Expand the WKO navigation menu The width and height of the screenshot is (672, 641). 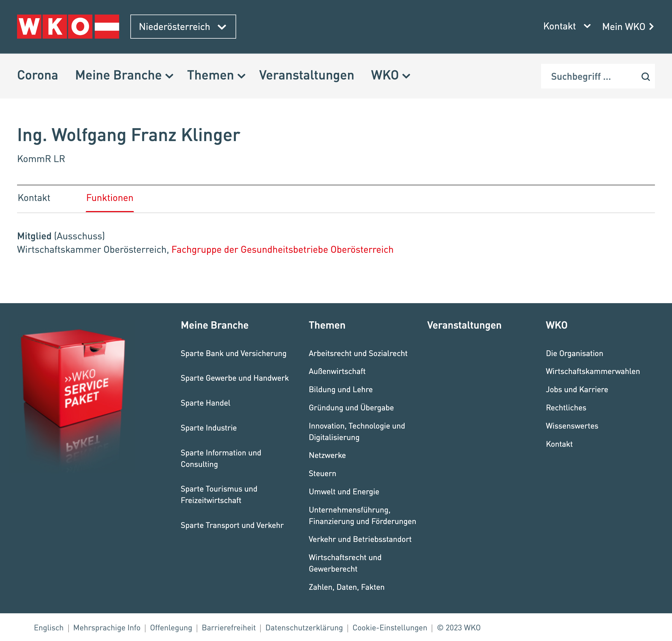tap(391, 75)
